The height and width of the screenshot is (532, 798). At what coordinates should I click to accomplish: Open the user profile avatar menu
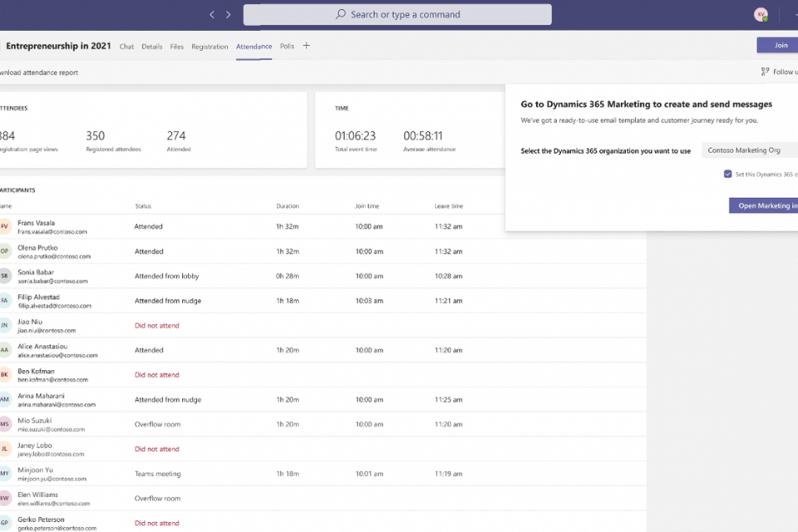[760, 14]
